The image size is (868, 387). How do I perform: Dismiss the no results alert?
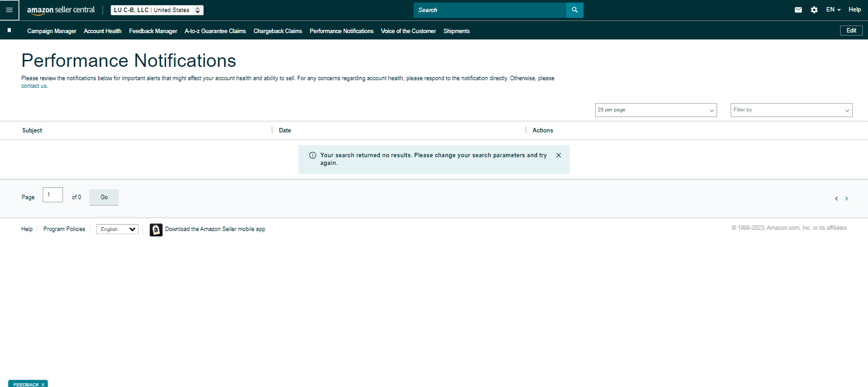[559, 155]
